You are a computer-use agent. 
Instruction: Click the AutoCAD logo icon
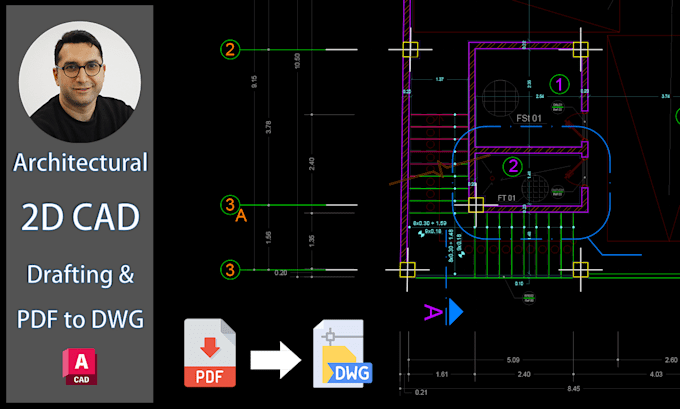point(80,366)
